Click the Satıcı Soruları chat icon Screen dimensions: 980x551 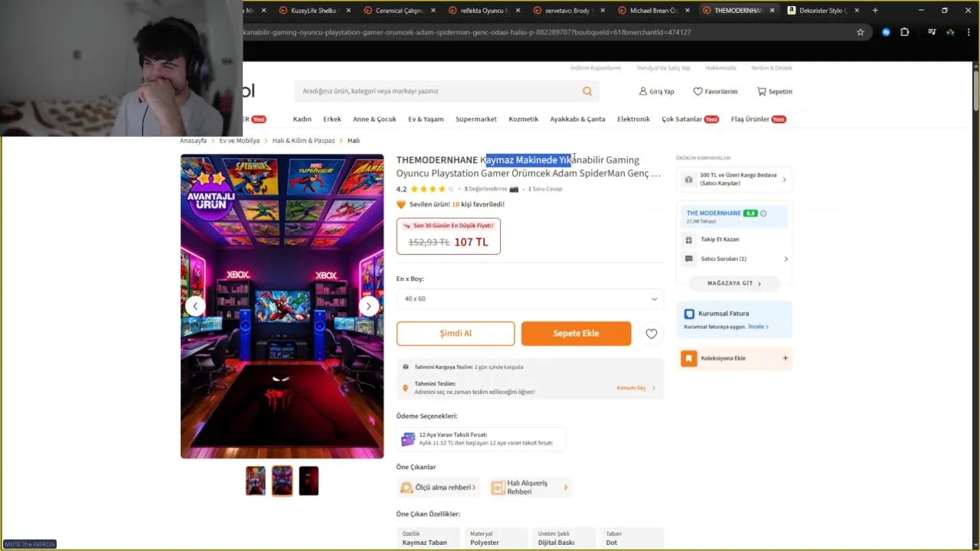pos(688,259)
